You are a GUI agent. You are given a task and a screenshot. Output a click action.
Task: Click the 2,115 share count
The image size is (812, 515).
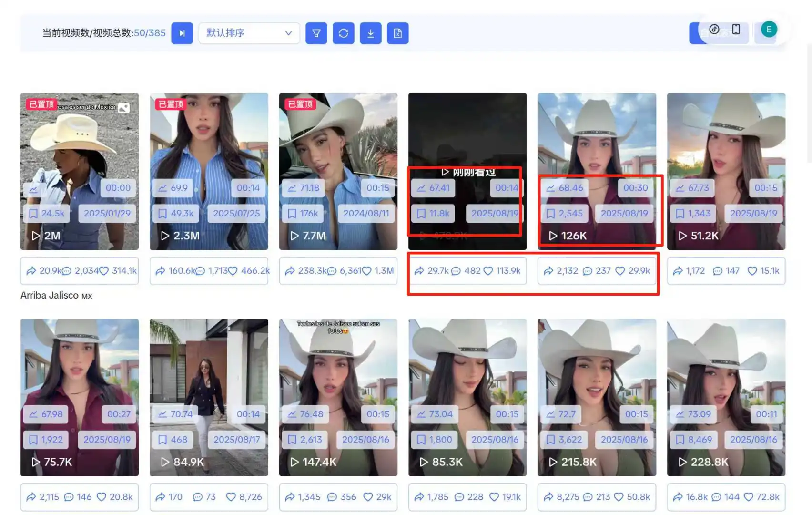pyautogui.click(x=49, y=497)
